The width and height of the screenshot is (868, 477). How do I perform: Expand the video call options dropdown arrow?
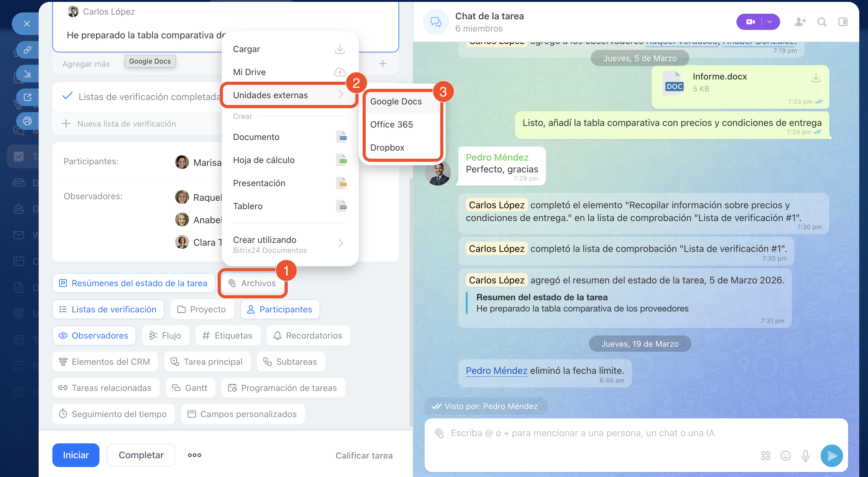[x=769, y=22]
